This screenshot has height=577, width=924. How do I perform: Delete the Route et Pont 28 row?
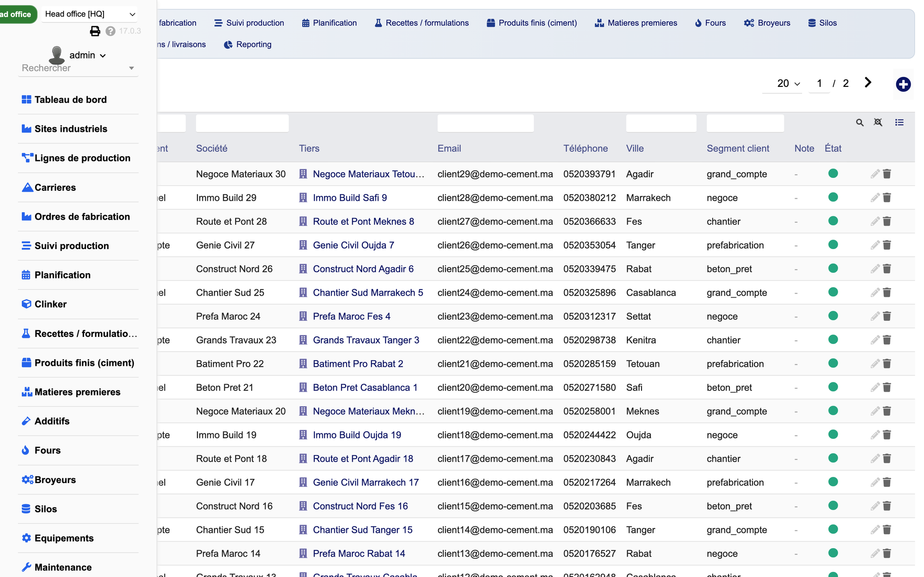click(x=887, y=222)
